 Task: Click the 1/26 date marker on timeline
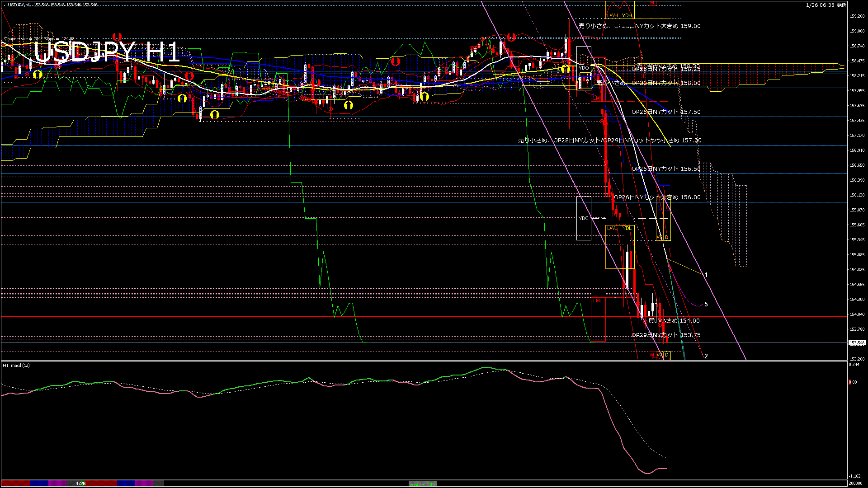(x=81, y=483)
